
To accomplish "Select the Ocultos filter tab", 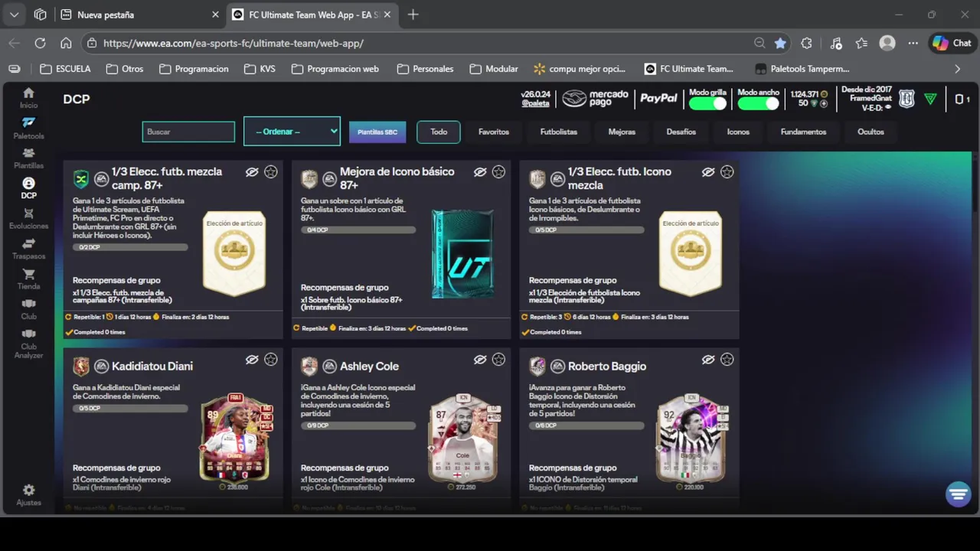I will [871, 132].
